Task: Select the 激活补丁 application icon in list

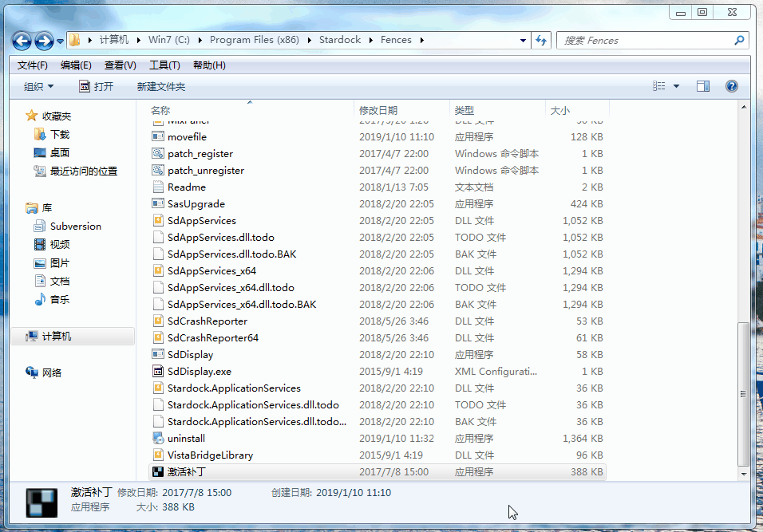Action: (158, 471)
